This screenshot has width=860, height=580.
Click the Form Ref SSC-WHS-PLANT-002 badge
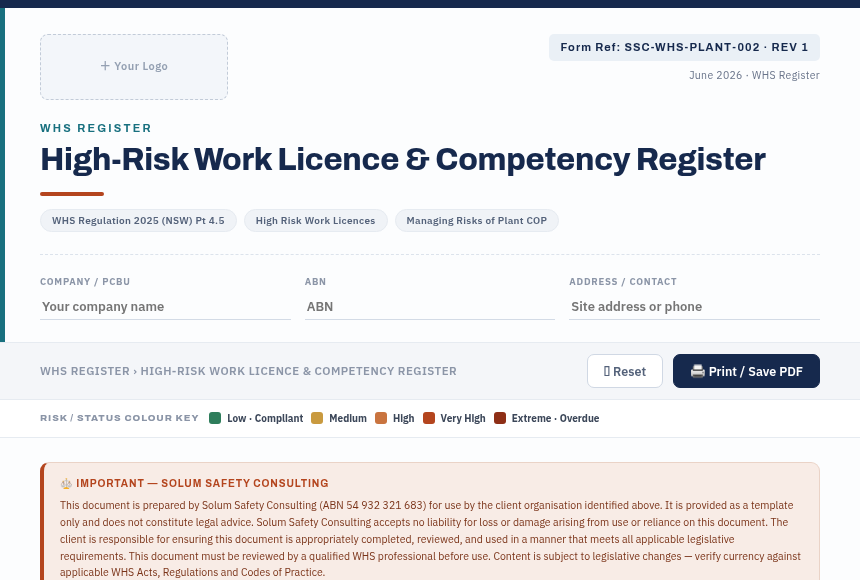[x=684, y=47]
